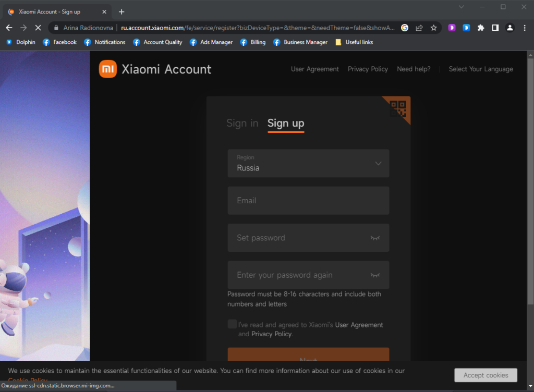Open the Ads Manager bookmark
The image size is (534, 392).
pyautogui.click(x=212, y=42)
